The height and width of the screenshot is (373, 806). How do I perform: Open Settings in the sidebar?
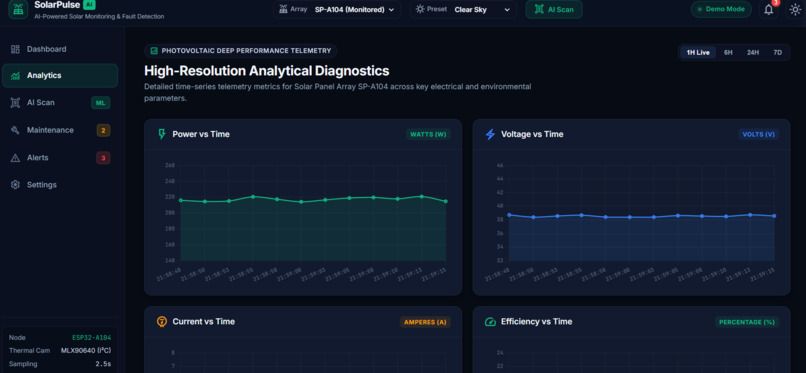pyautogui.click(x=60, y=185)
